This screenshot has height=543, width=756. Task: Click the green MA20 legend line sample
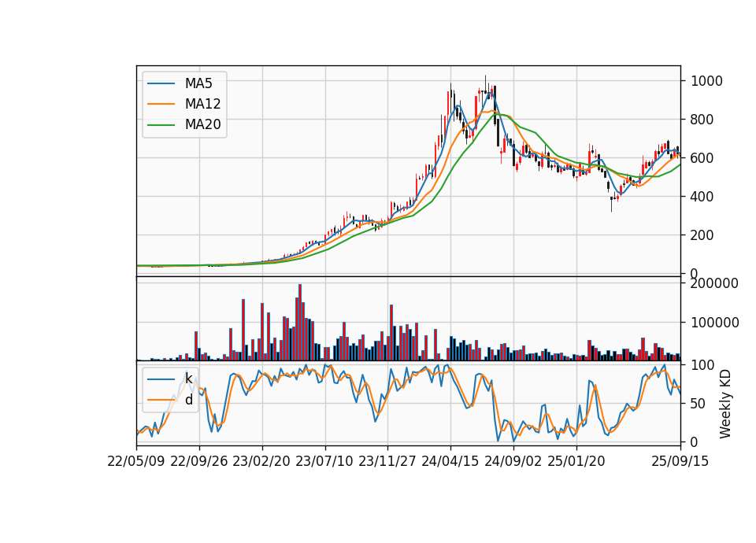[161, 125]
